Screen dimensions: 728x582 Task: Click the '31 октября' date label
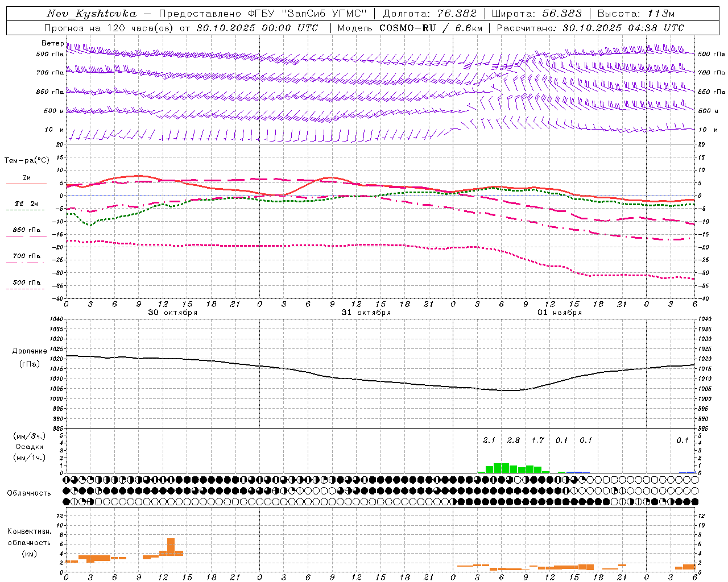(x=366, y=313)
